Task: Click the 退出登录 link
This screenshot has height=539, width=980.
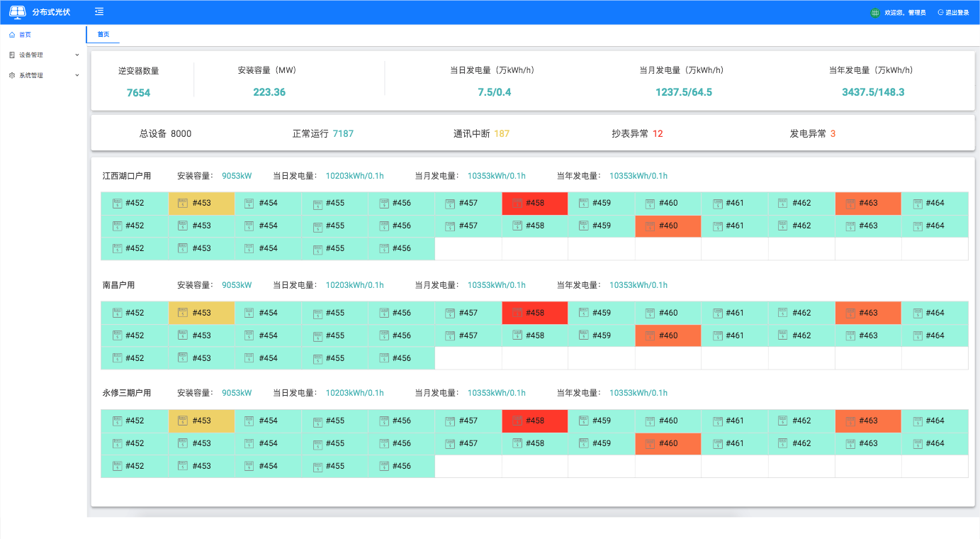Action: tap(957, 12)
